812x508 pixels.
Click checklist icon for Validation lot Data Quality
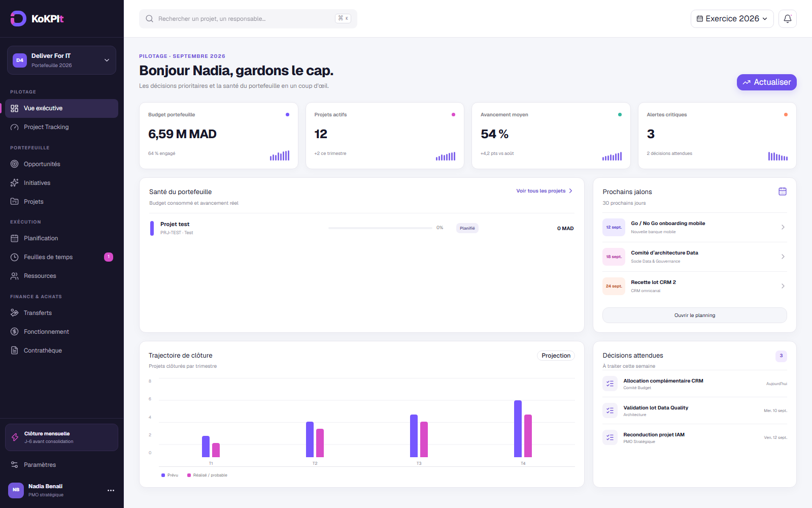610,410
